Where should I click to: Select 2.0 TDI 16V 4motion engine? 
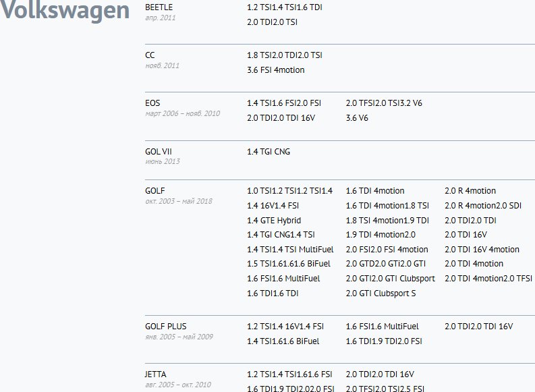point(482,250)
